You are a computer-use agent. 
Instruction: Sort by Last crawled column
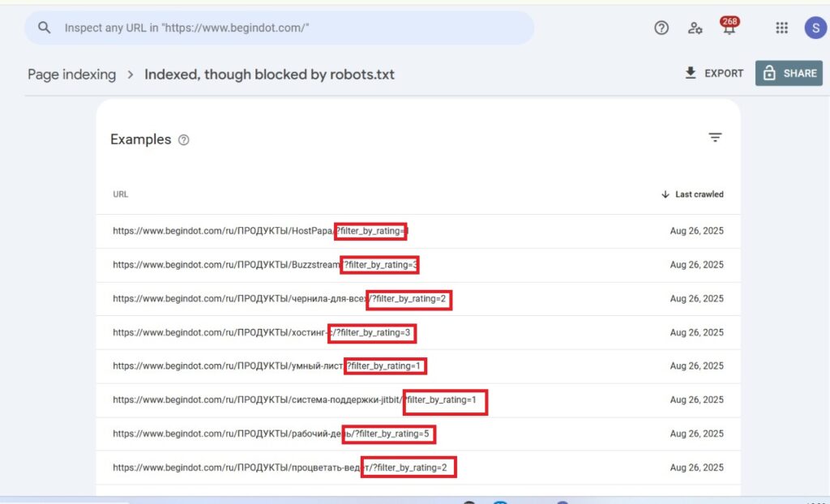point(692,194)
